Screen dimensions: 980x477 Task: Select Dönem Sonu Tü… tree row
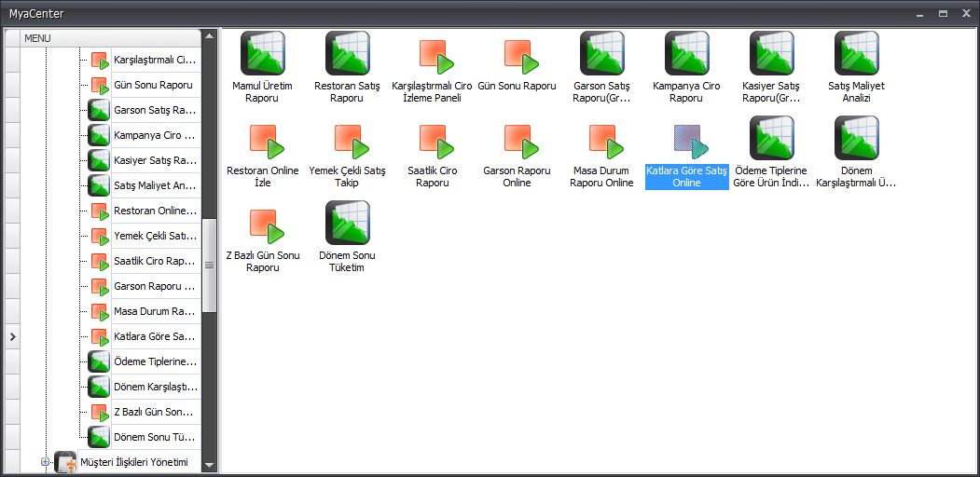[x=156, y=437]
